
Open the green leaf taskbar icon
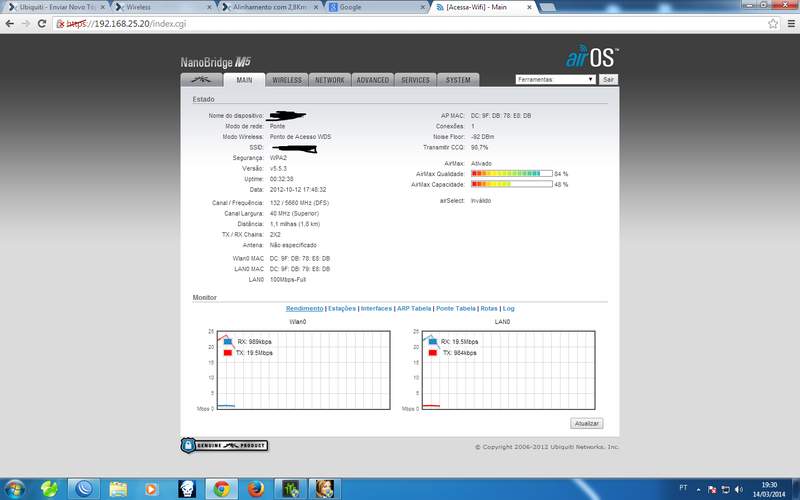[49, 489]
